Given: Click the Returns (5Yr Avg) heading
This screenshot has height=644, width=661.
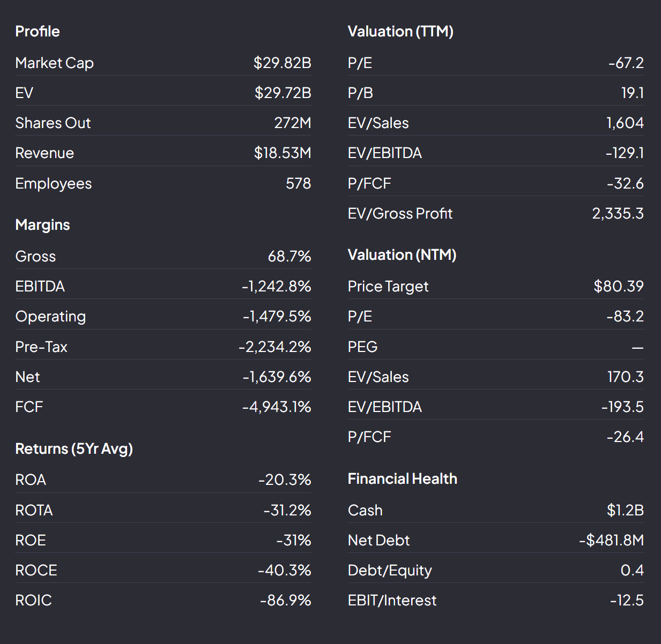Looking at the screenshot, I should coord(74,448).
